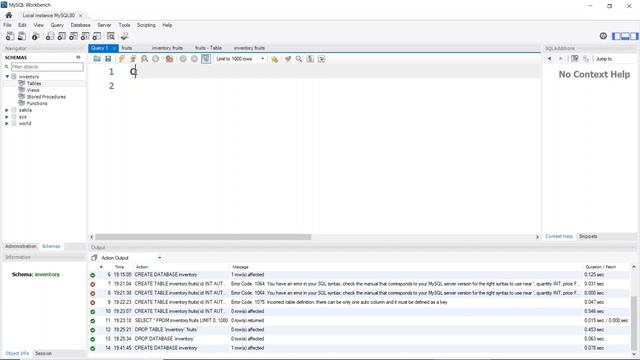Image resolution: width=640 pixels, height=360 pixels.
Task: Execute statement under cursor icon
Action: coord(133,59)
